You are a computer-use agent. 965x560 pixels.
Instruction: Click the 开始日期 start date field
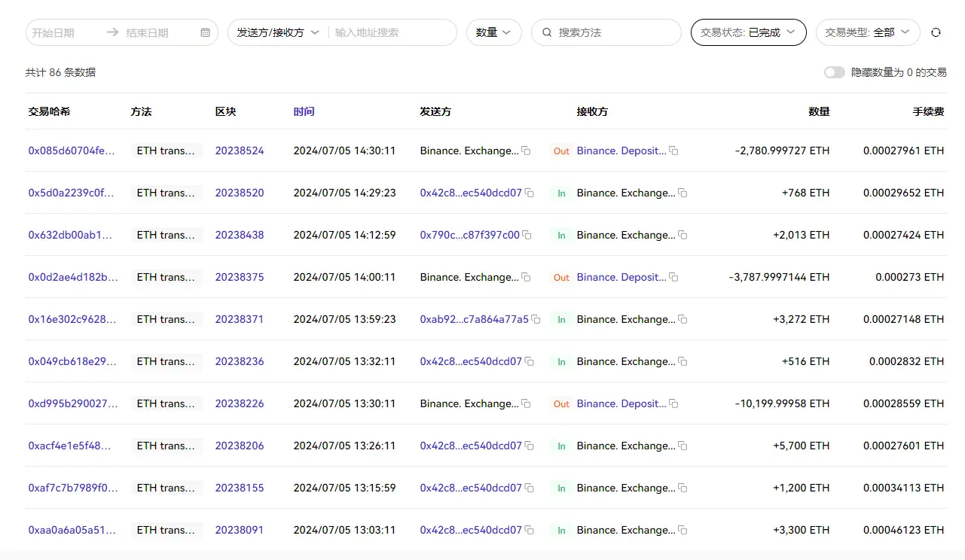click(x=64, y=33)
